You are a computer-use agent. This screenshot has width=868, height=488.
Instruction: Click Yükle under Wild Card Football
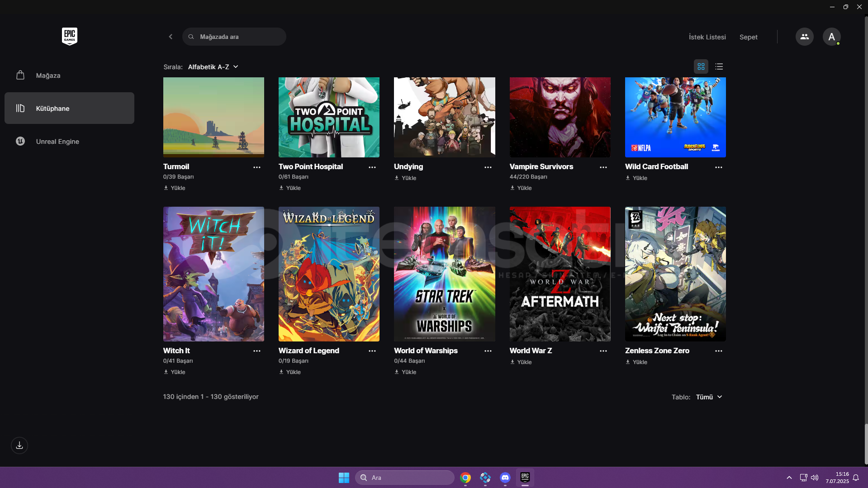[636, 178]
